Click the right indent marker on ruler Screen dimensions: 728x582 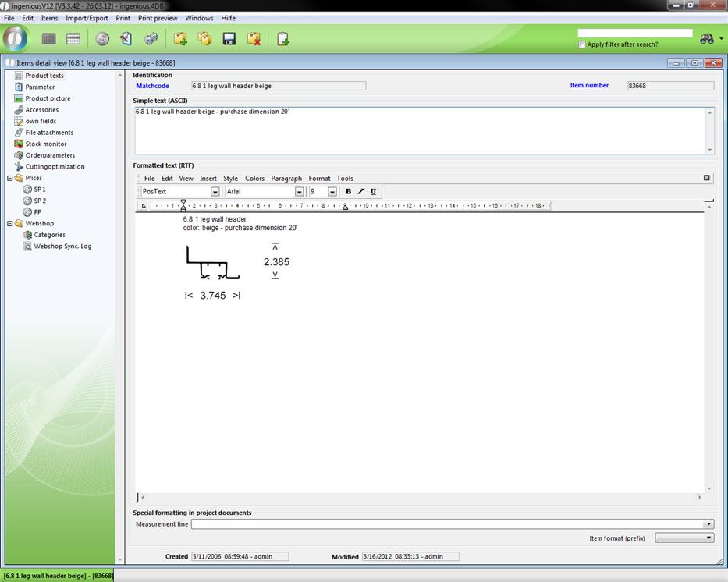coord(346,206)
